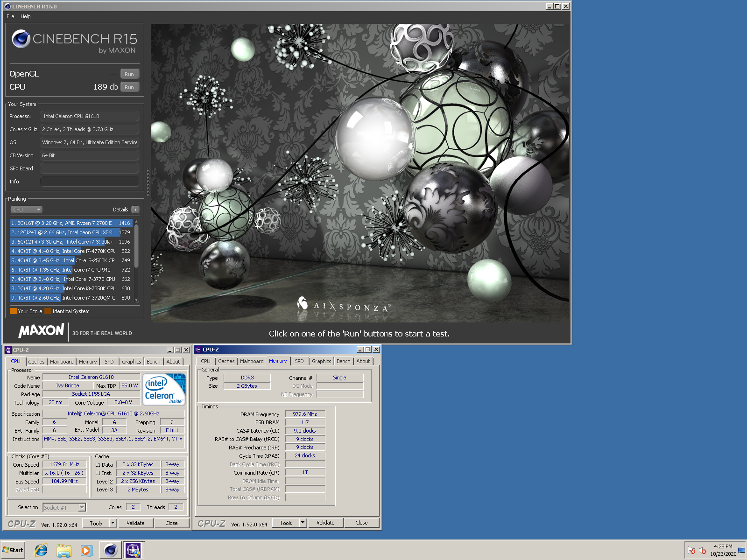Image resolution: width=747 pixels, height=560 pixels.
Task: Click the CPU-Z title bar icon in left window
Action: 8,350
